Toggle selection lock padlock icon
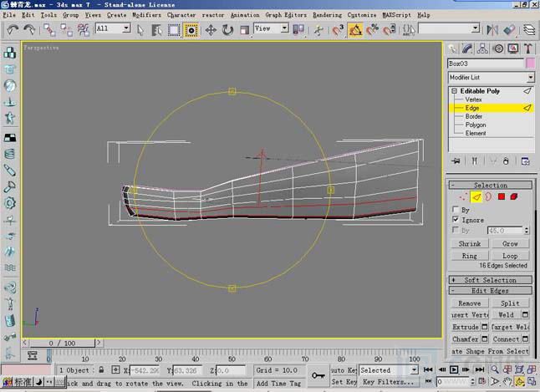The width and height of the screenshot is (540, 392). 101,369
